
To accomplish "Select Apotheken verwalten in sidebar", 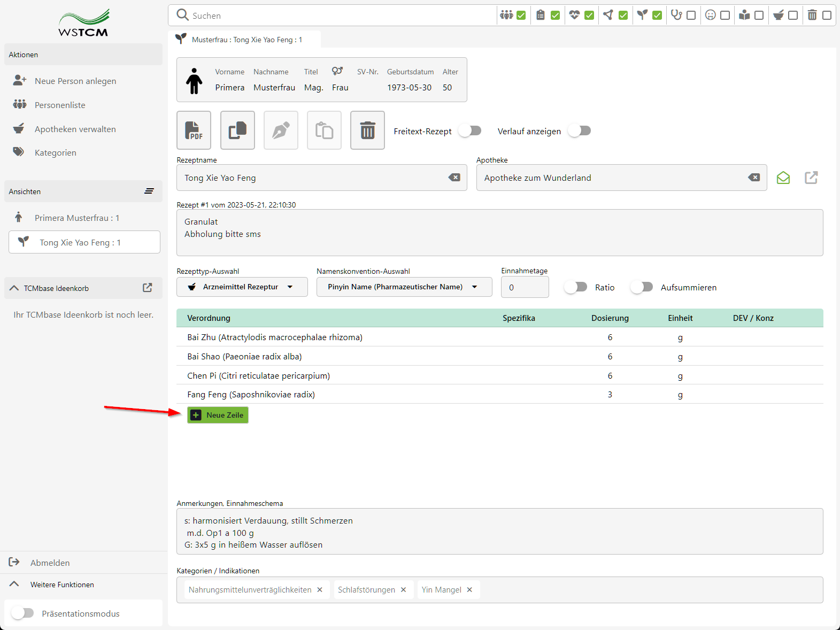I will coord(75,129).
